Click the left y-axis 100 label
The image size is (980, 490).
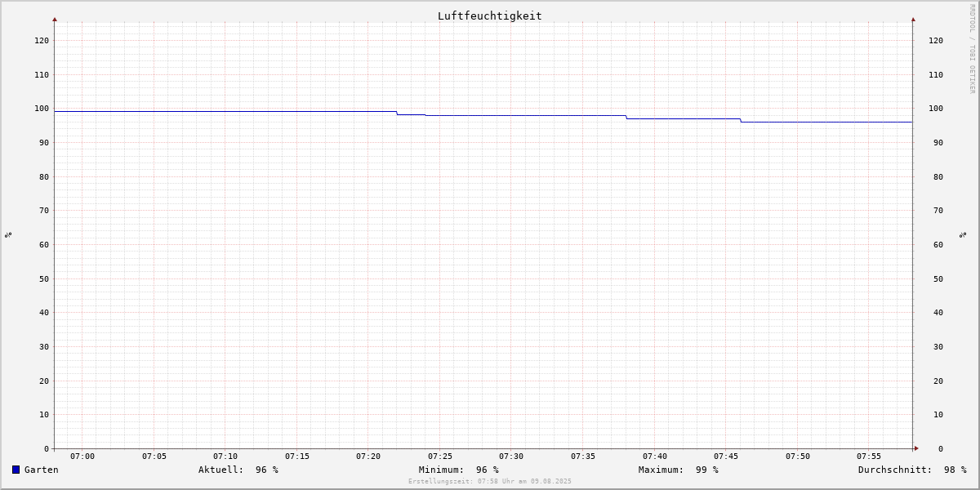(x=42, y=109)
